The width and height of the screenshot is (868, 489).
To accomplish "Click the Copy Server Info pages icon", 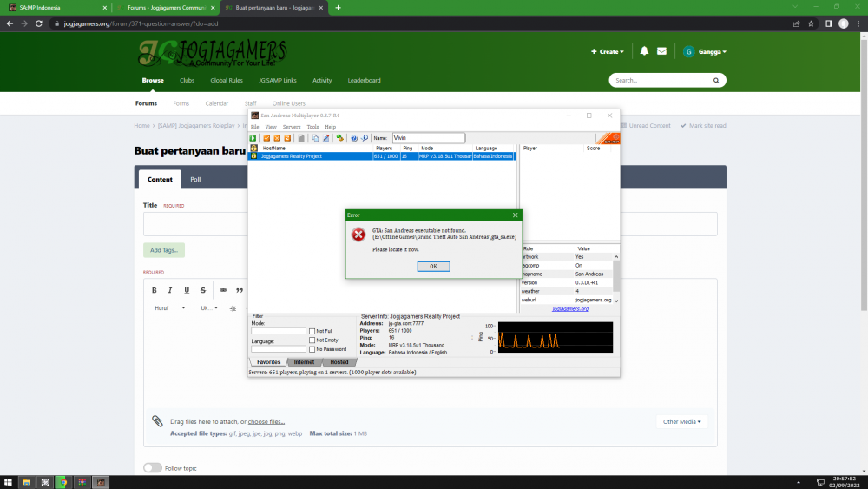I will (x=316, y=138).
